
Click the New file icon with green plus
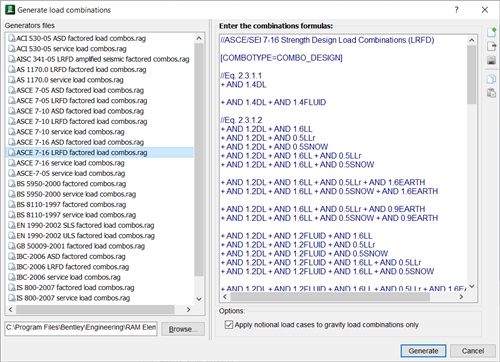492,32
